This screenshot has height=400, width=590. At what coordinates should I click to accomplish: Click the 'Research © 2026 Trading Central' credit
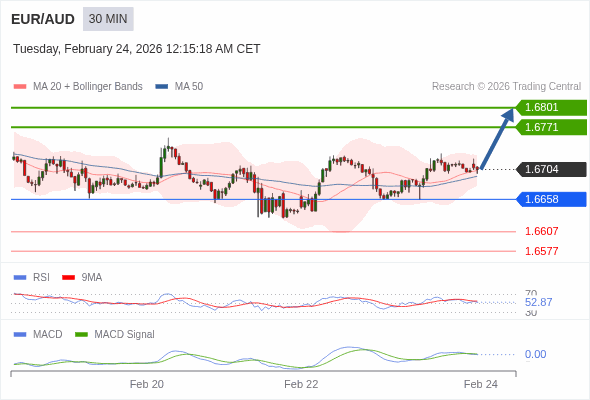tap(506, 87)
